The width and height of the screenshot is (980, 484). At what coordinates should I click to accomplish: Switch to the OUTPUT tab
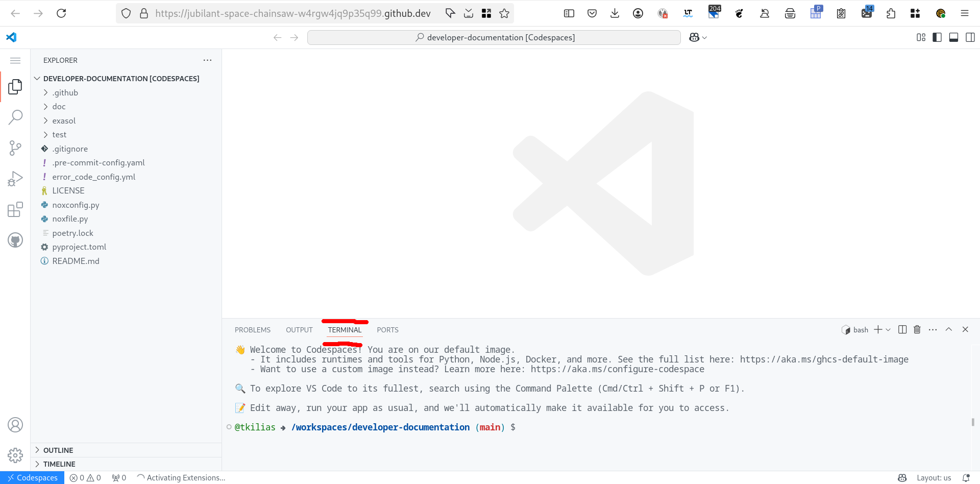tap(299, 330)
